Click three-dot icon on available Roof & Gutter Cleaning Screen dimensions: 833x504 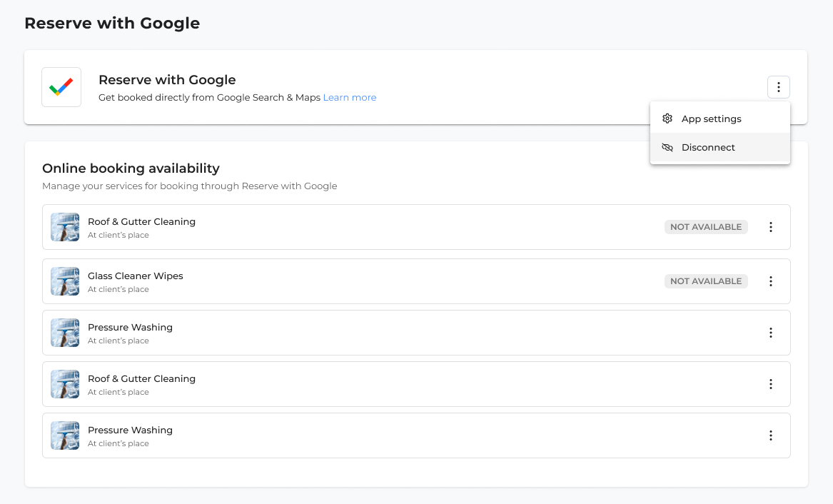click(x=771, y=384)
